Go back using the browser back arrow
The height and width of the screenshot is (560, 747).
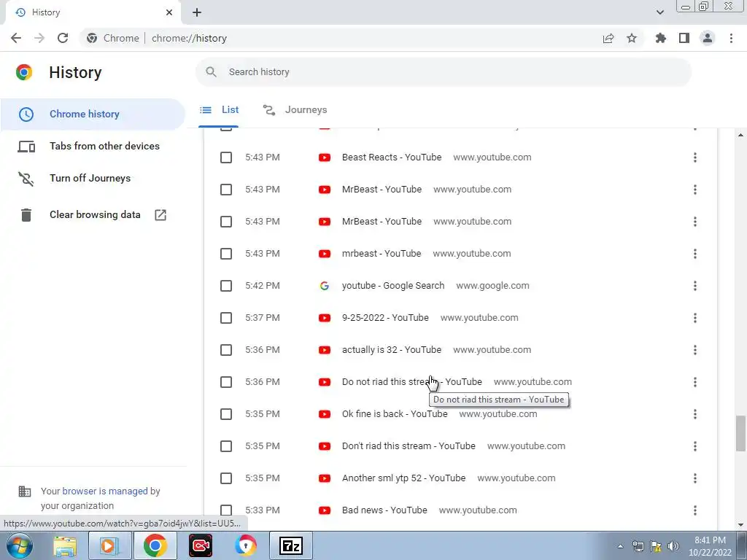[16, 38]
